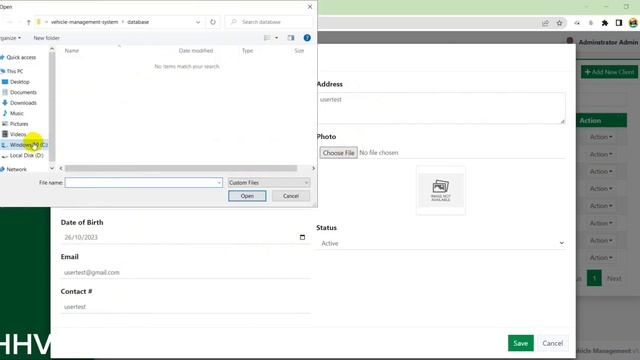This screenshot has height=360, width=640.
Task: Click vehicle-management-system in the path bar
Action: click(84, 22)
